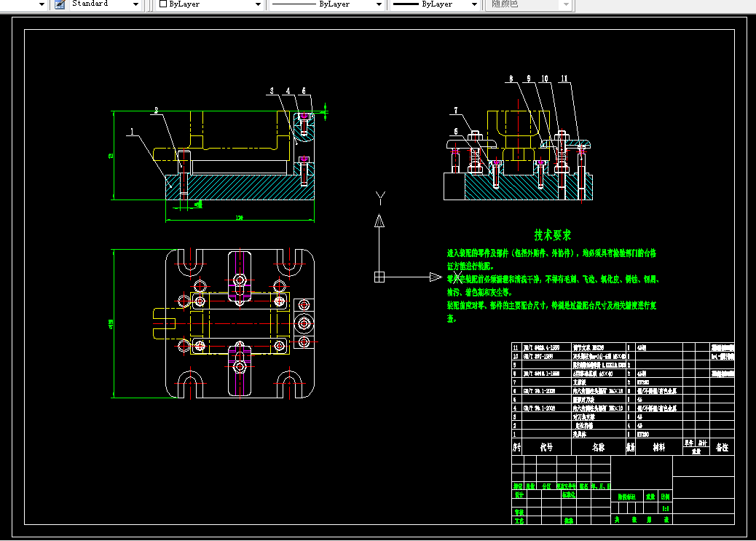Select balloon number 11 in section view

point(564,79)
